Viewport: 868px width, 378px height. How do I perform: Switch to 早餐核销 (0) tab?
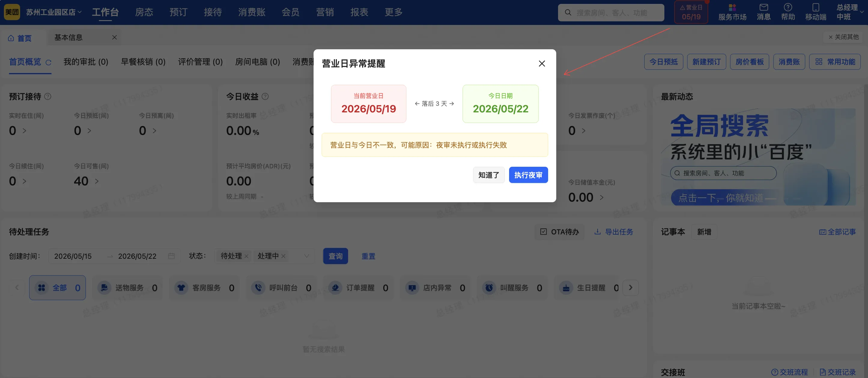[x=143, y=62]
